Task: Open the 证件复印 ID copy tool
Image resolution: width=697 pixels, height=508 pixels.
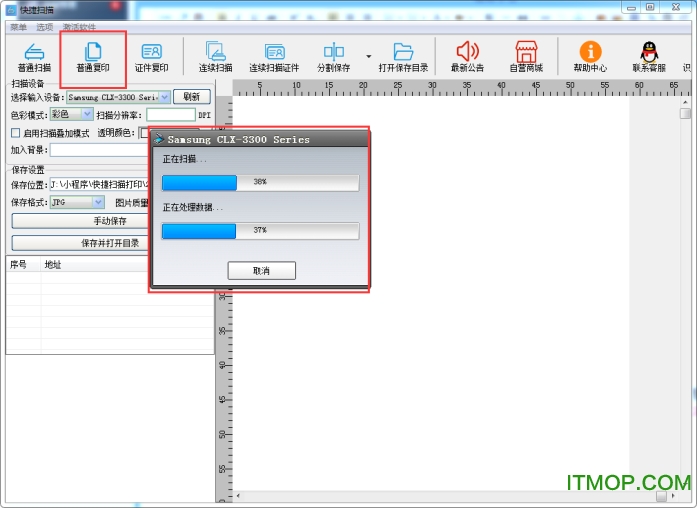Action: pos(152,52)
